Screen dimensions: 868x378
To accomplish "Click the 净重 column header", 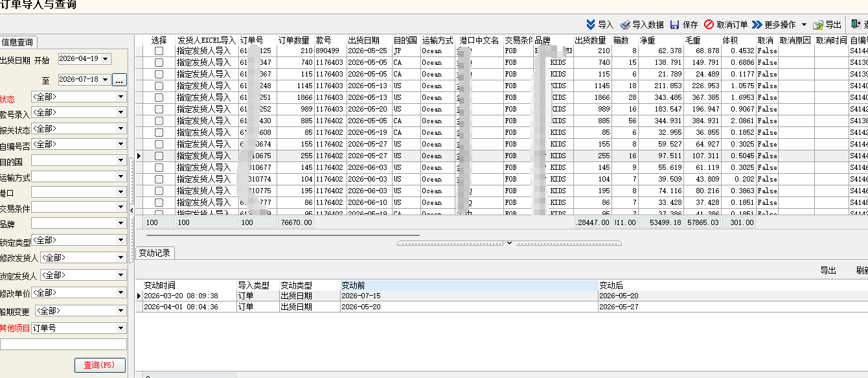I will click(661, 40).
